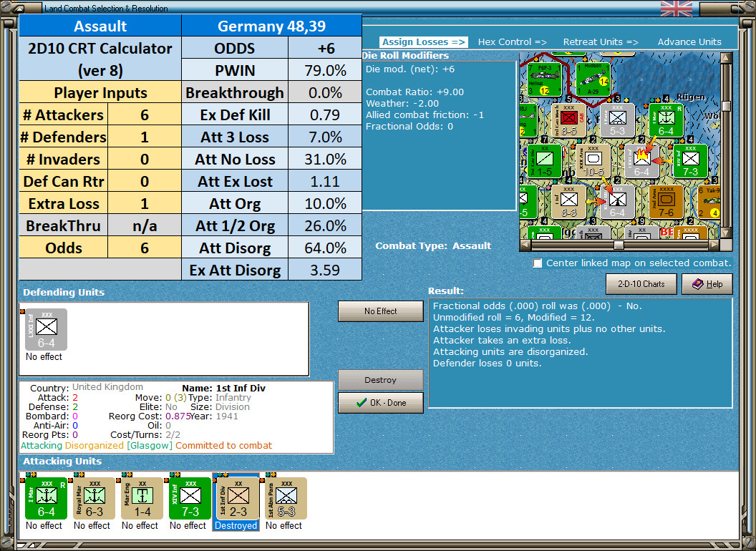756x551 pixels.
Task: Select the I Mar 6-4 attacking unit
Action: (x=46, y=499)
